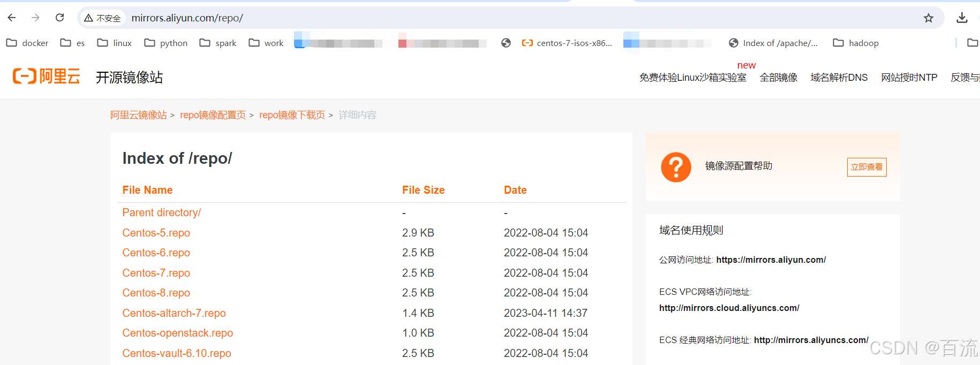Click 1.4 KB size of Centos-altarch-7.repo

(418, 313)
